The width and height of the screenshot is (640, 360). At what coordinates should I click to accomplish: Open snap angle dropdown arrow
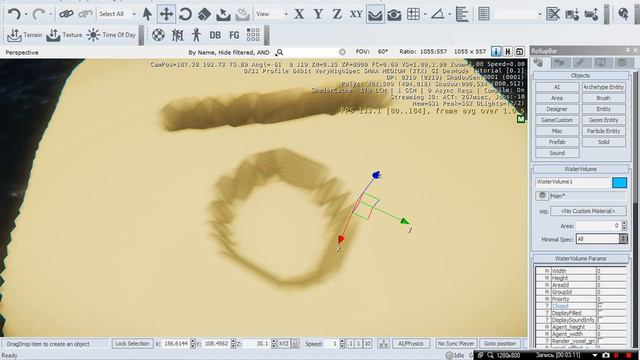[449, 14]
